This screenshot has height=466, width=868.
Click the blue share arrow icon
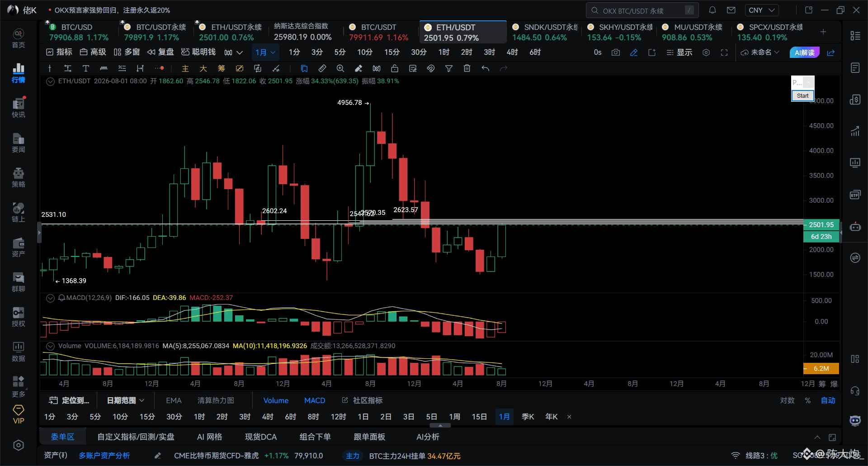click(831, 52)
